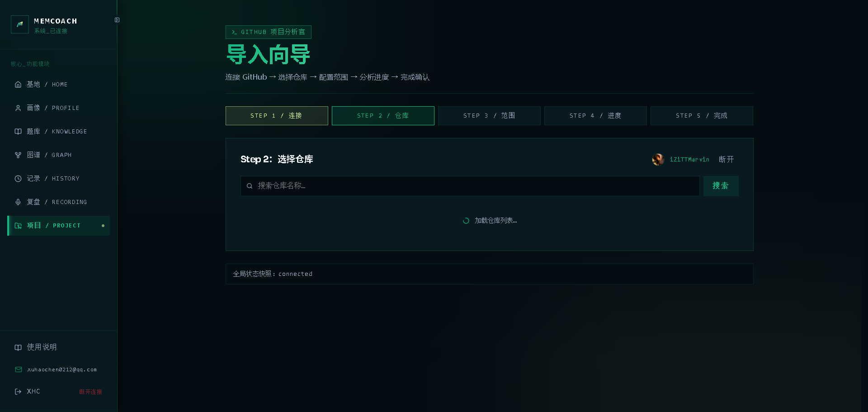Select the STEP 2 / 仓库 tab
Viewport: 868px width, 412px height.
click(x=383, y=116)
